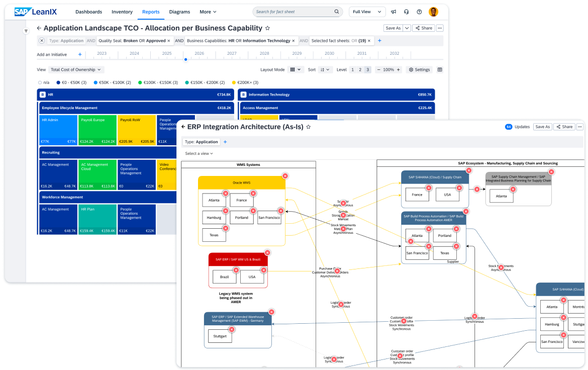Add a new filter in TCO report
This screenshot has height=370, width=588.
pos(379,41)
